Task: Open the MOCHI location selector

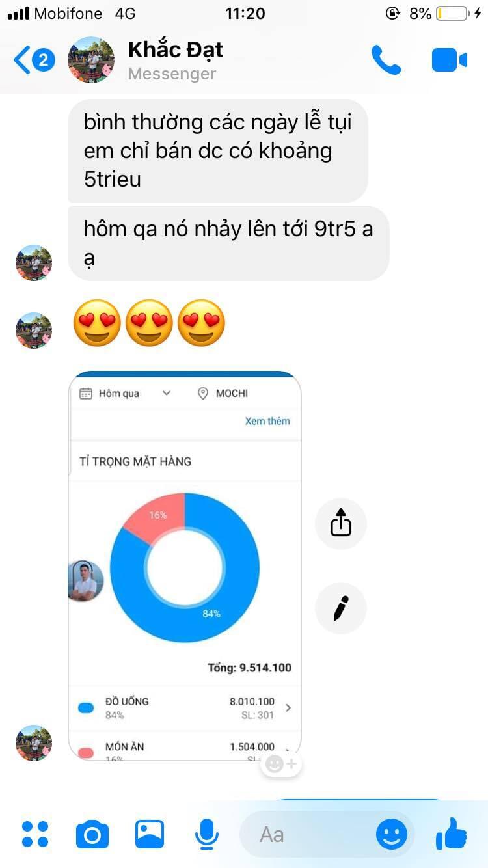Action: pos(223,393)
